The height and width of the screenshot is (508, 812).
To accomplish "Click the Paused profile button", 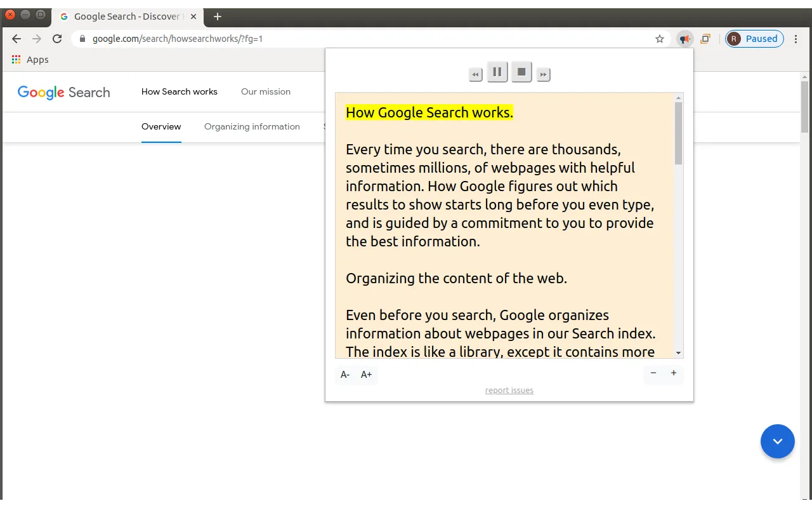I will pyautogui.click(x=754, y=39).
